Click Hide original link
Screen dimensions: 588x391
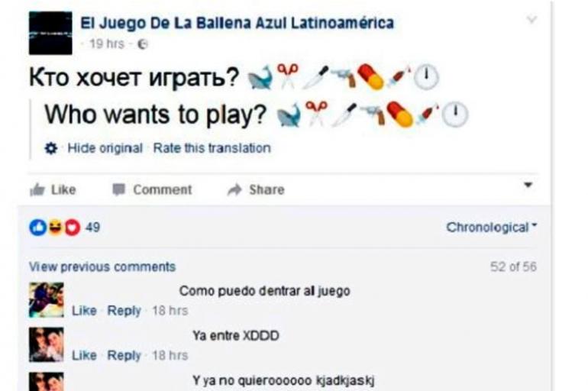105,148
